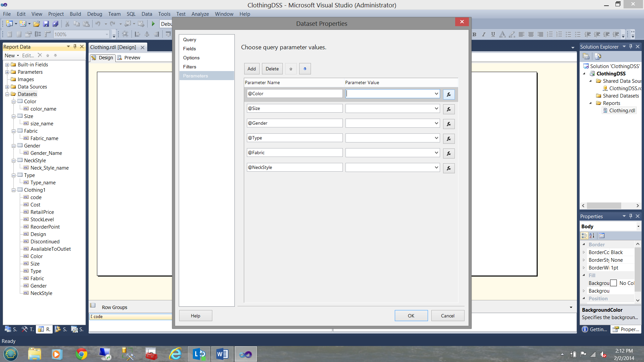
Task: Click the @Gender parameter name field
Action: click(x=294, y=123)
